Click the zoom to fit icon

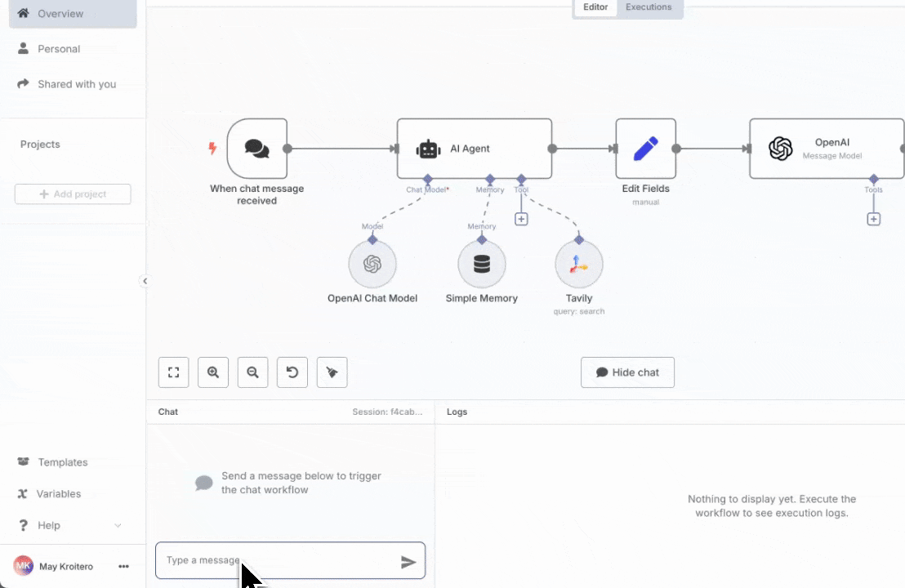(173, 372)
